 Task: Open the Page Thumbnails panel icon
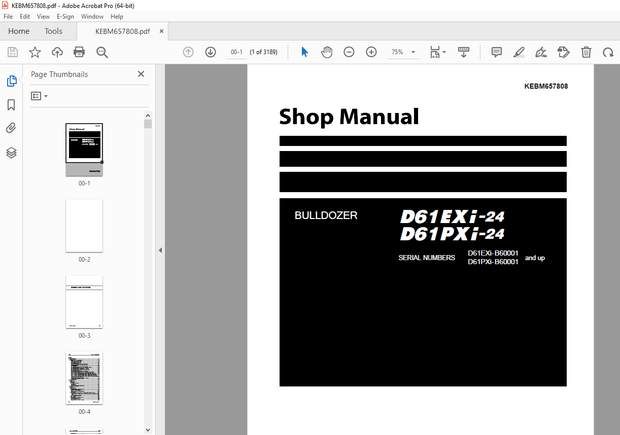click(11, 81)
